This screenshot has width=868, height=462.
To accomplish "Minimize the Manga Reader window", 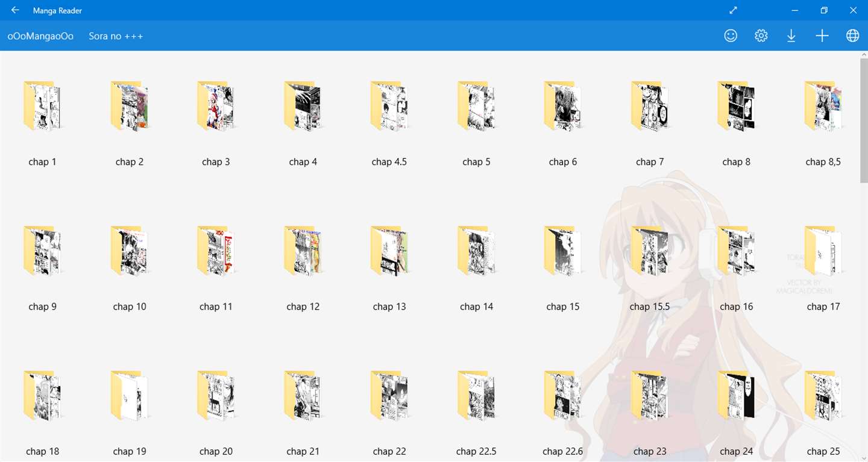I will point(795,10).
